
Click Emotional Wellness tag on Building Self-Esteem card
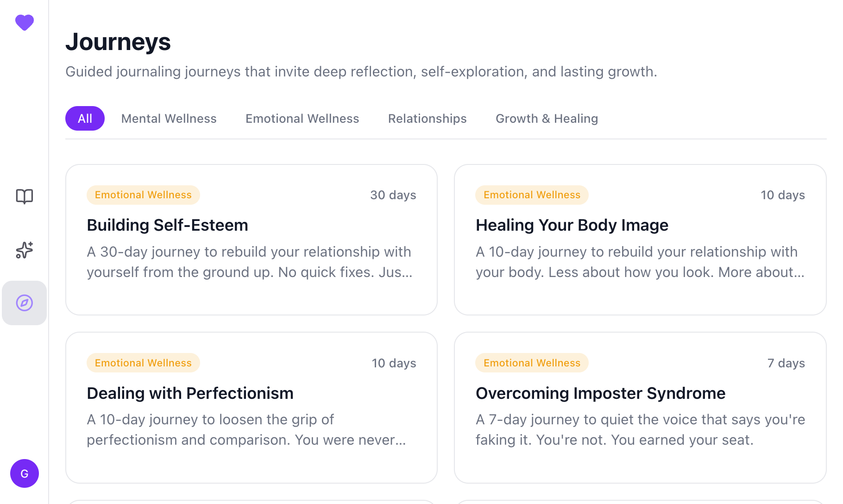tap(143, 195)
